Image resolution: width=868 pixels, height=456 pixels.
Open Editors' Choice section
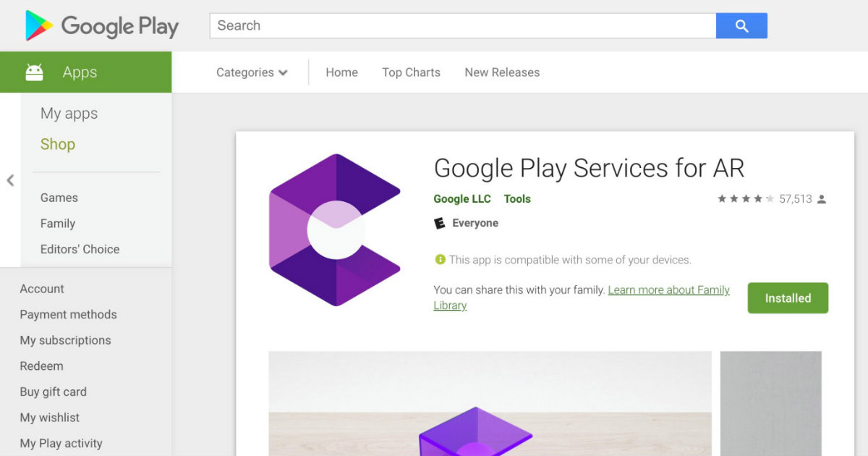(80, 249)
